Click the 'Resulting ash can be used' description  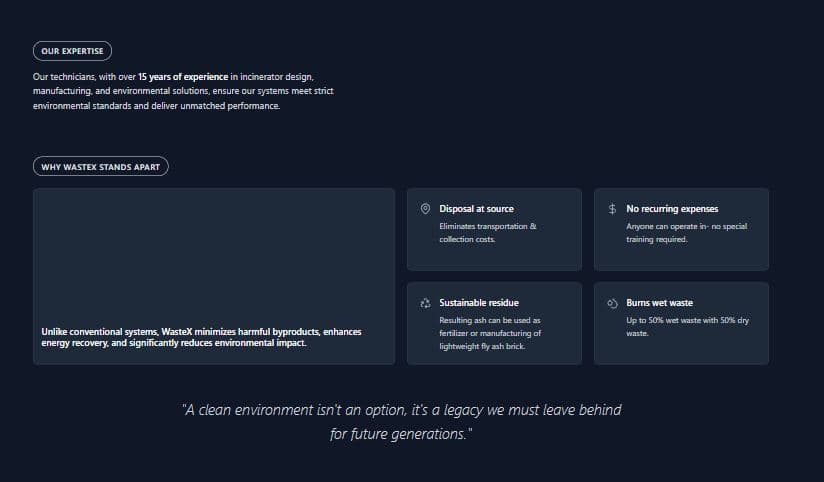[x=490, y=333]
